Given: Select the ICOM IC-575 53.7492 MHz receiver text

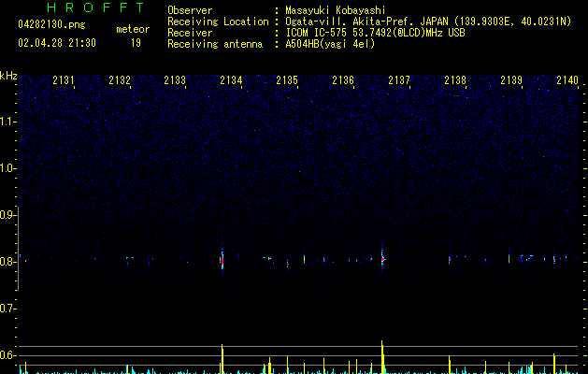Looking at the screenshot, I should [375, 33].
